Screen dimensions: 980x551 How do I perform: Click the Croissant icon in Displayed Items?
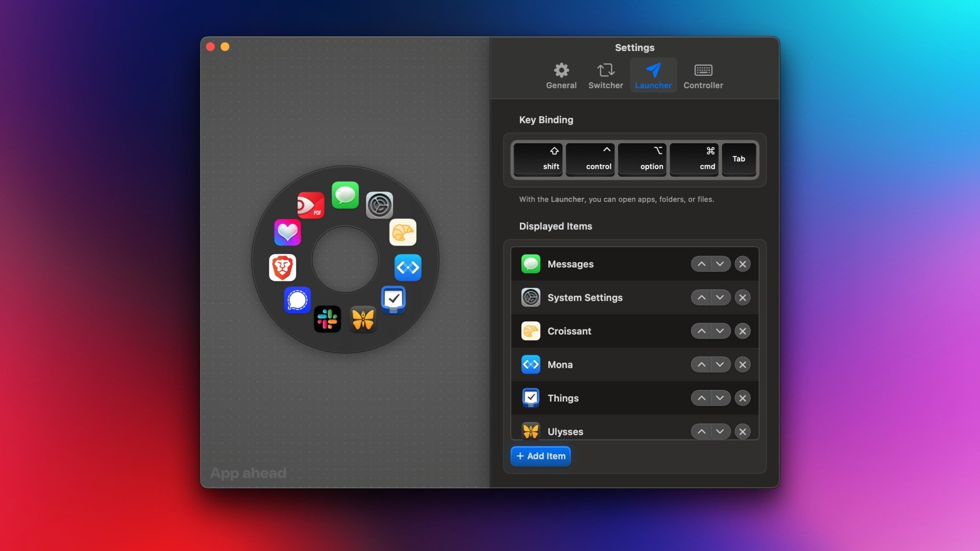[531, 331]
